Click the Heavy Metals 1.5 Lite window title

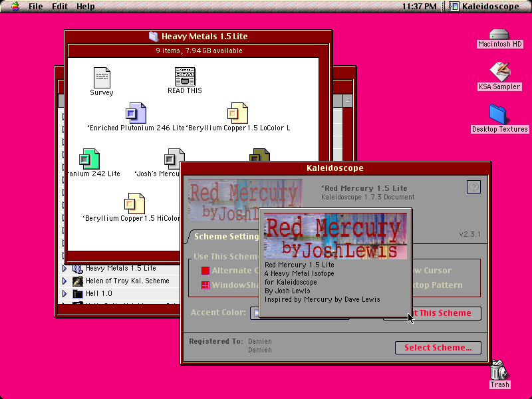pyautogui.click(x=204, y=37)
